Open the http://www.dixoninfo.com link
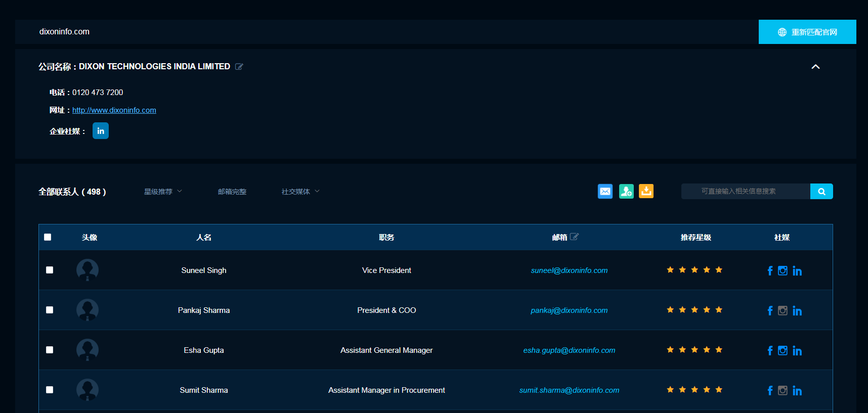This screenshot has height=413, width=868. pyautogui.click(x=114, y=110)
